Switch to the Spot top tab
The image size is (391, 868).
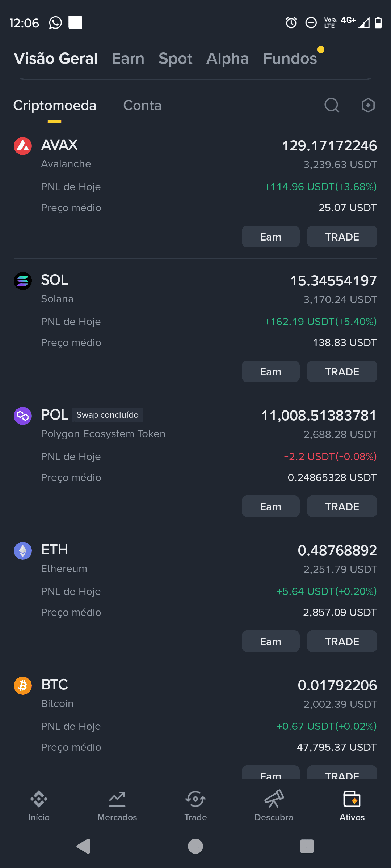(x=176, y=59)
